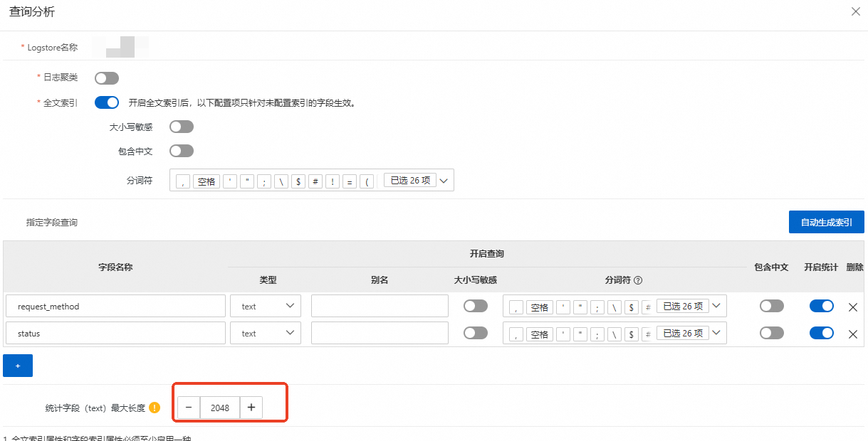
Task: Click the # delimiter tag in full-text 分词符
Action: pyautogui.click(x=315, y=181)
